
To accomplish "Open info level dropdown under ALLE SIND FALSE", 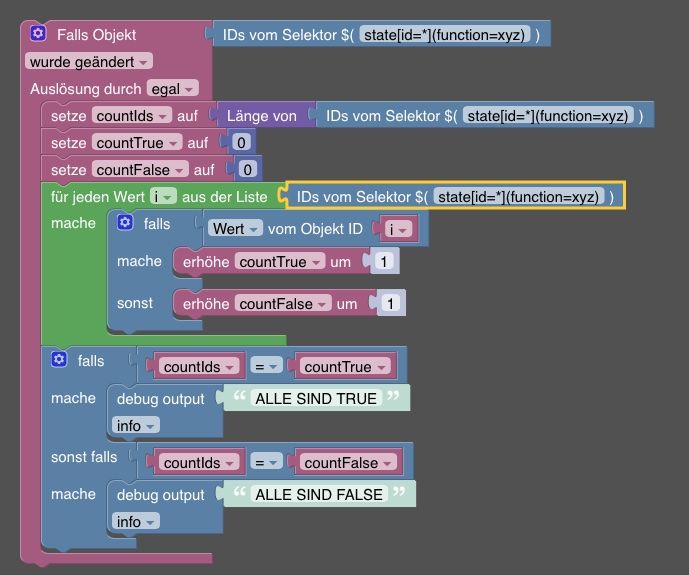I will (x=135, y=521).
